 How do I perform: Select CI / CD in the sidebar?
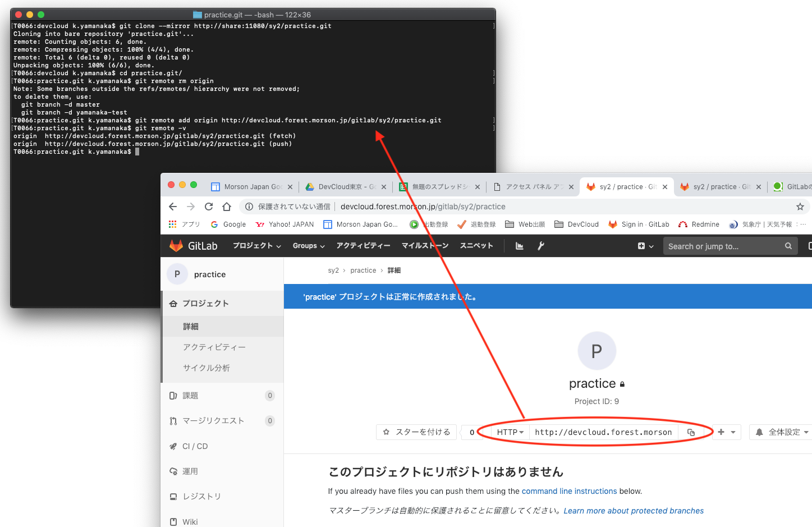[195, 446]
